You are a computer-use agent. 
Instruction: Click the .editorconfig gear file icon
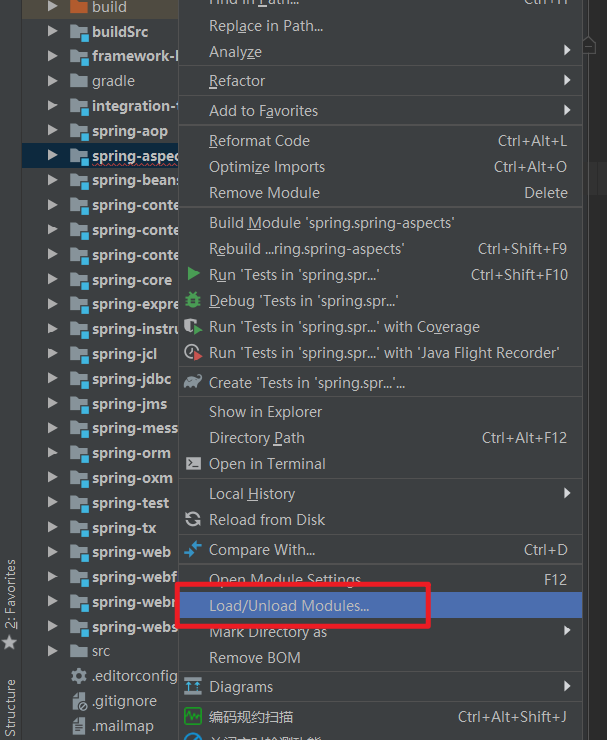pos(79,676)
